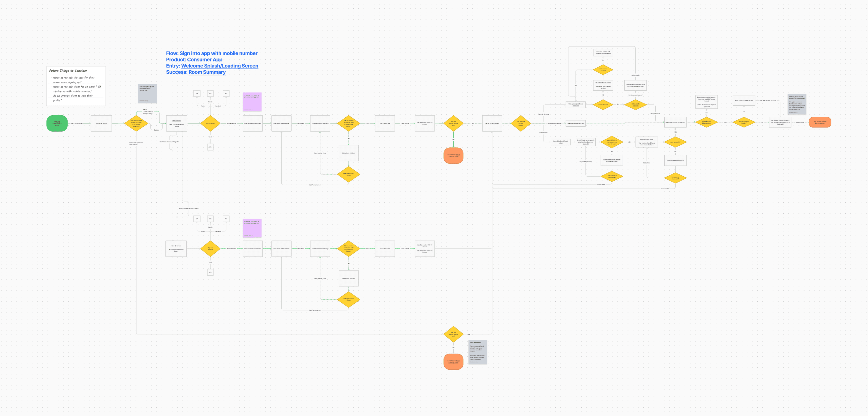The image size is (868, 416).
Task: Select gray sticky note 'using guest mode'
Action: pos(478,352)
